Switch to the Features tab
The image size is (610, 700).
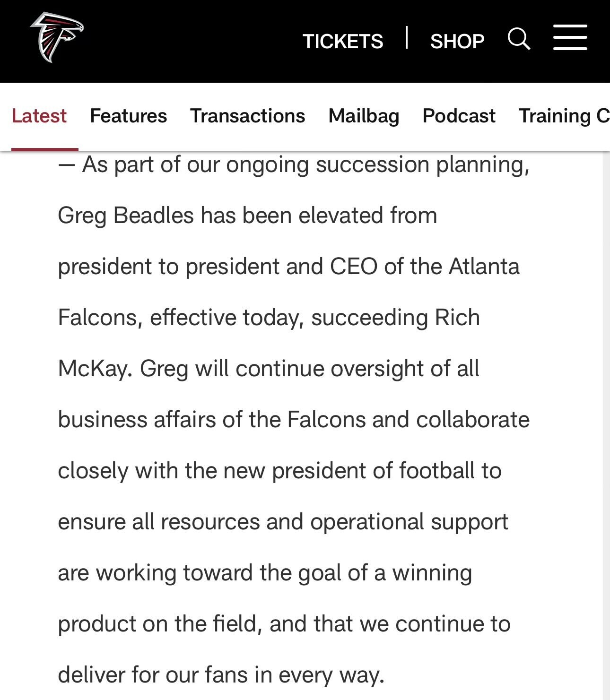128,116
